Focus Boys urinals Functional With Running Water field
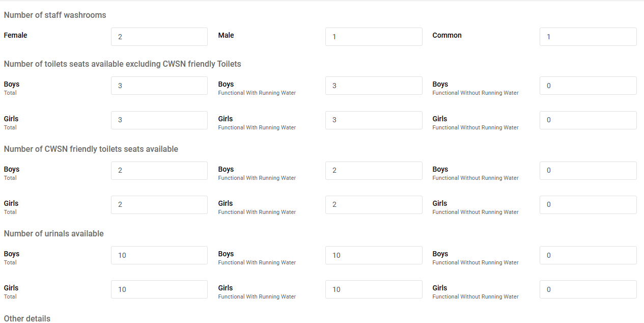This screenshot has height=323, width=644. pyautogui.click(x=373, y=255)
